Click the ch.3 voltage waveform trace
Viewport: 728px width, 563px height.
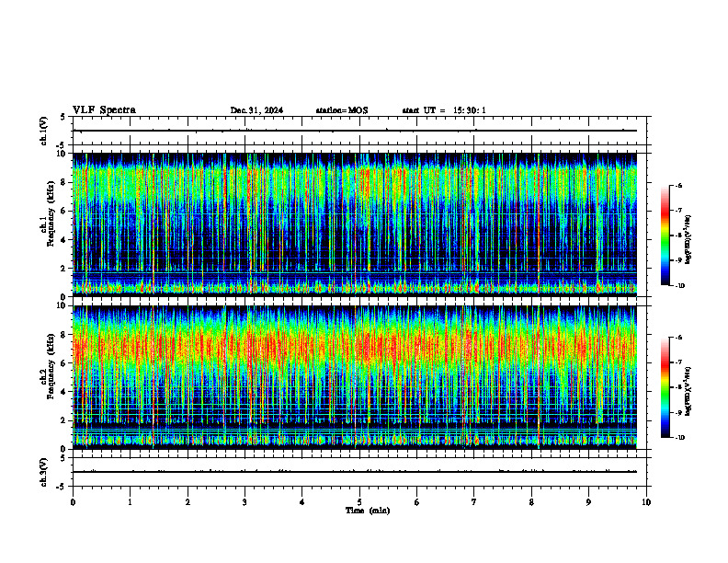click(x=354, y=472)
